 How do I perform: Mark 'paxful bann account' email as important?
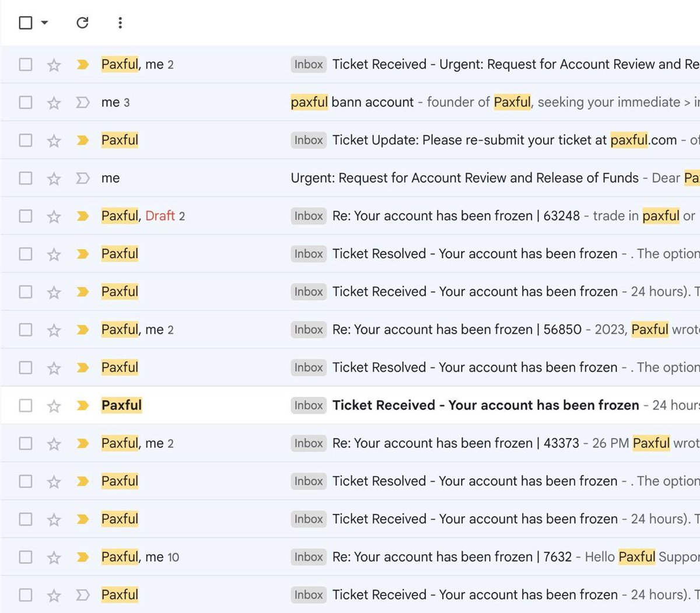click(x=83, y=102)
